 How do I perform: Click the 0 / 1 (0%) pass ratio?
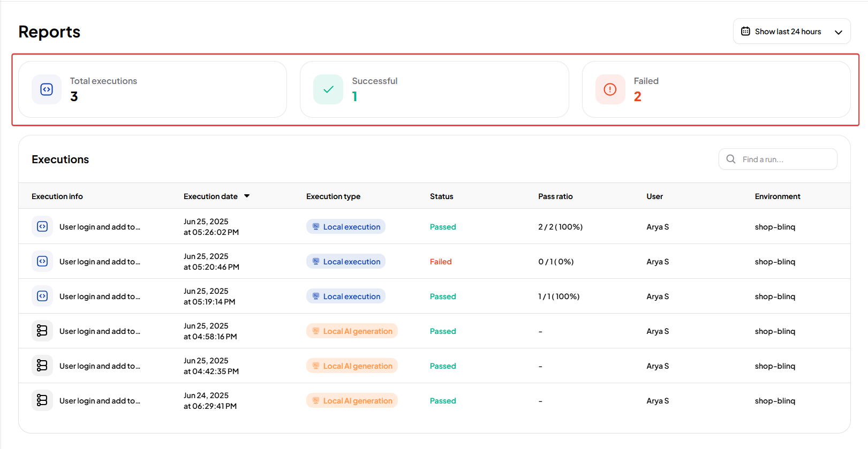tap(556, 262)
